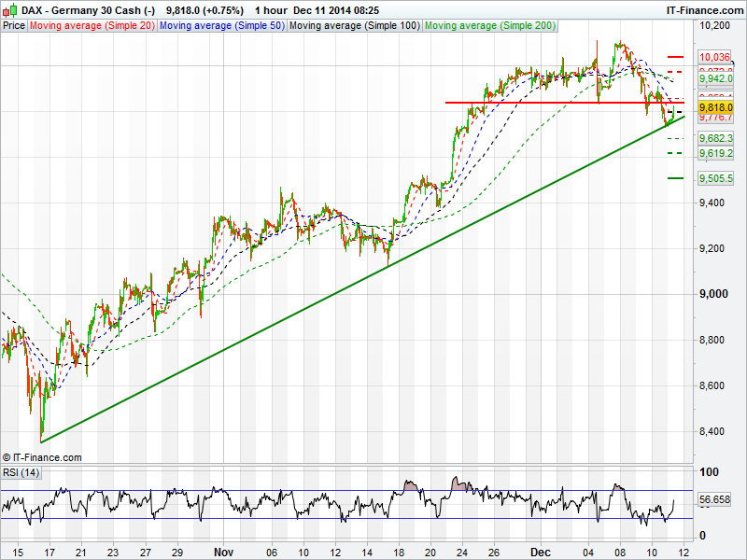Click the 56.658 RSI value tag
747x560 pixels.
(714, 500)
